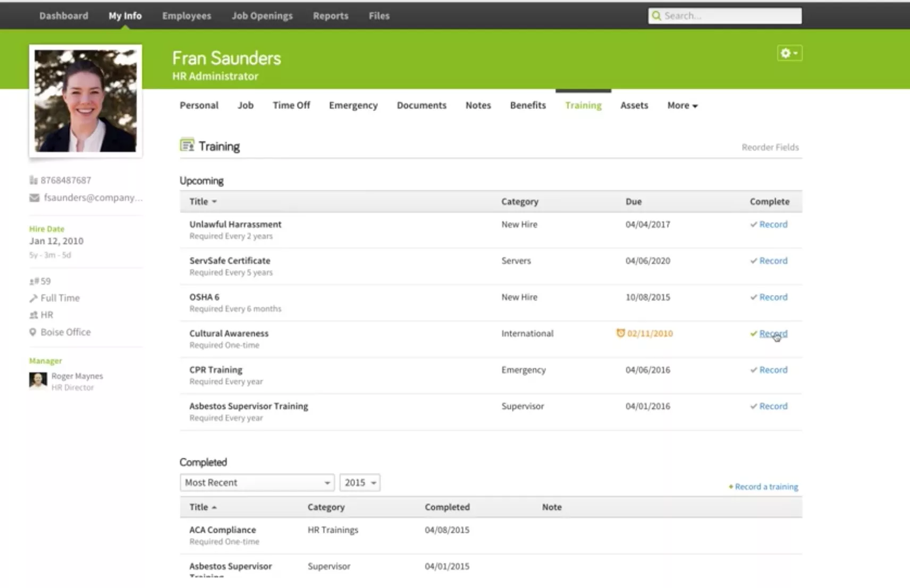This screenshot has height=588, width=910.
Task: Open the settings gear menu
Action: (789, 53)
